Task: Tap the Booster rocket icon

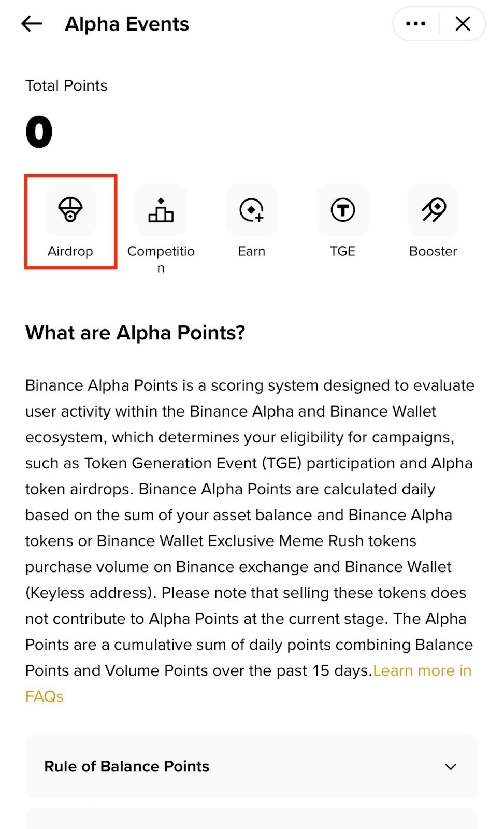Action: coord(434,210)
